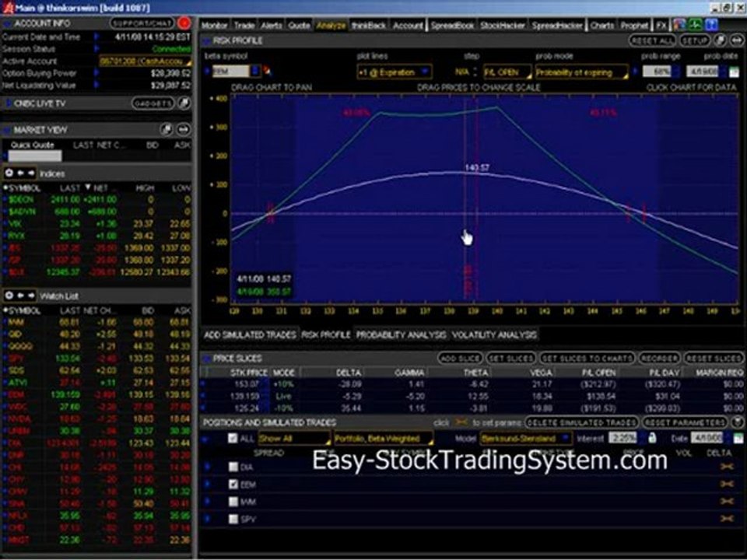Click the colorful globe icon after FX tab

pos(679,25)
